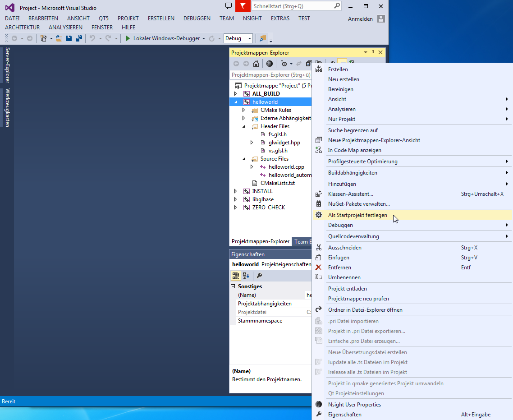
Task: Expand the glwidget.hpp node
Action: pos(252,143)
